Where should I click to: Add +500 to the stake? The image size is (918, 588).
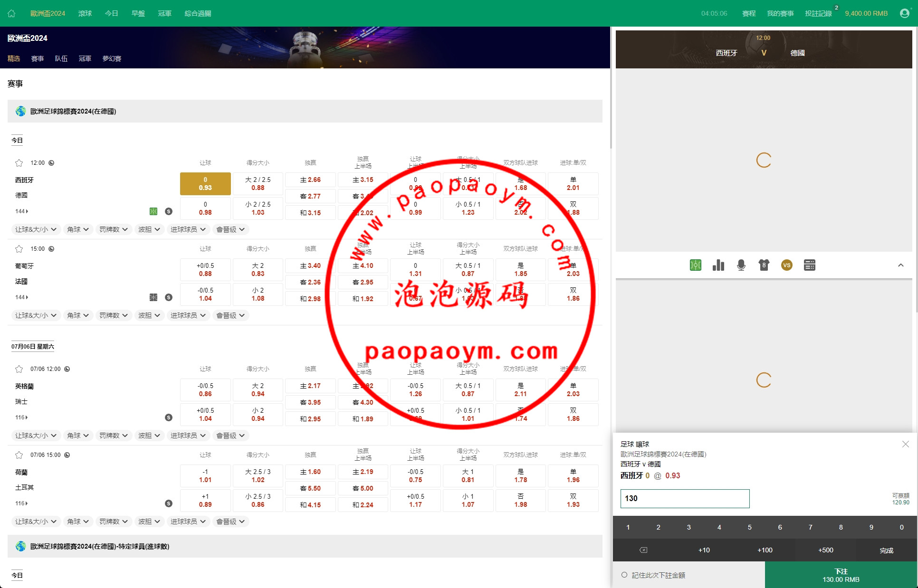(826, 550)
